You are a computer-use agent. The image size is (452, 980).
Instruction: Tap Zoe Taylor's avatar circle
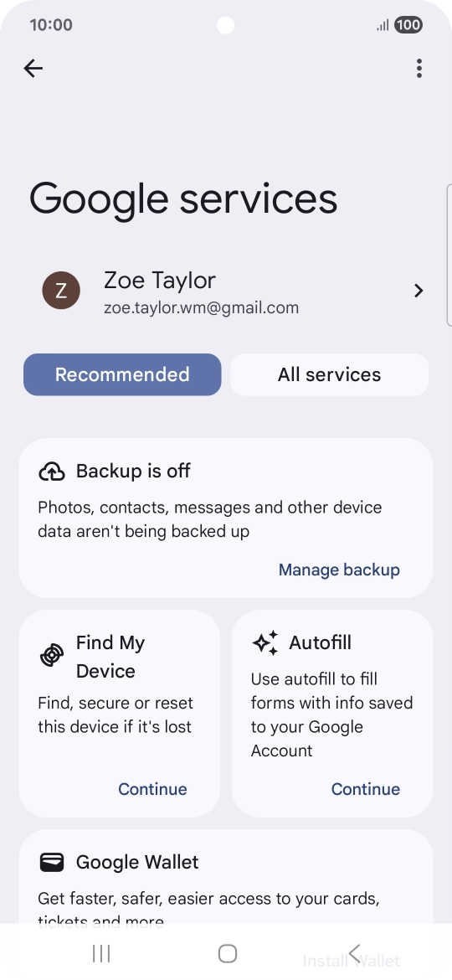[x=61, y=291]
